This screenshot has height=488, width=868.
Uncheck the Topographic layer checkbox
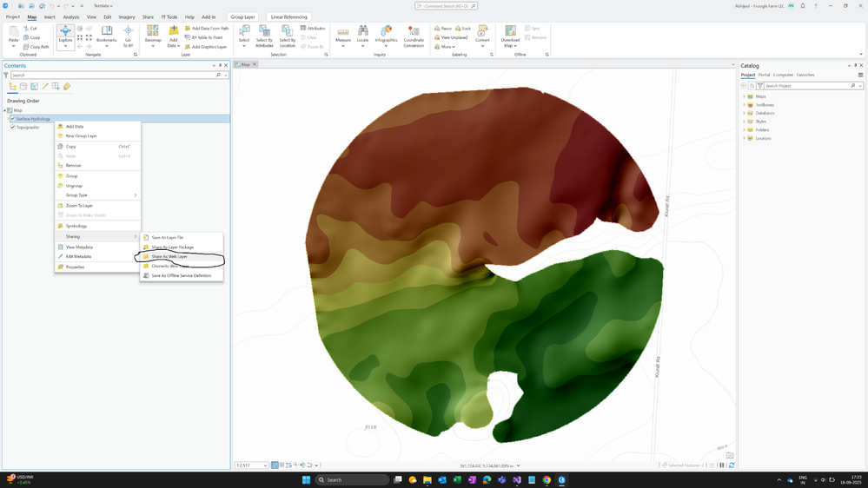pos(12,128)
